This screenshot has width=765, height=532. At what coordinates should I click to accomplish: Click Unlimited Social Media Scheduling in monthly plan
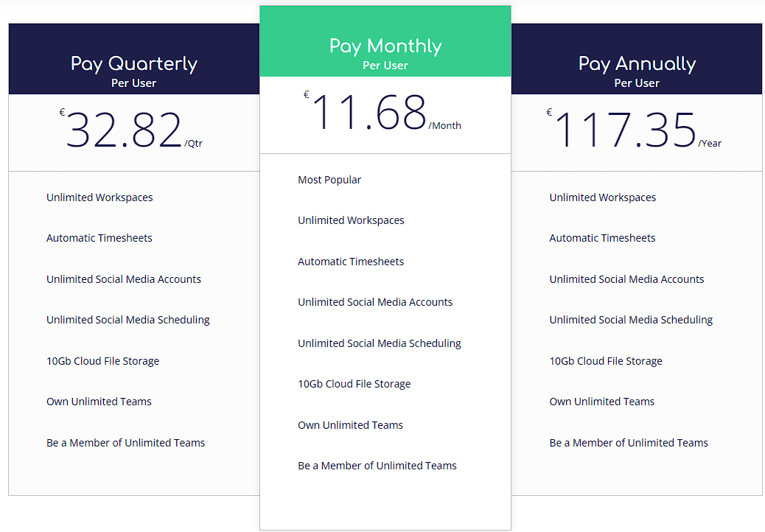click(379, 343)
